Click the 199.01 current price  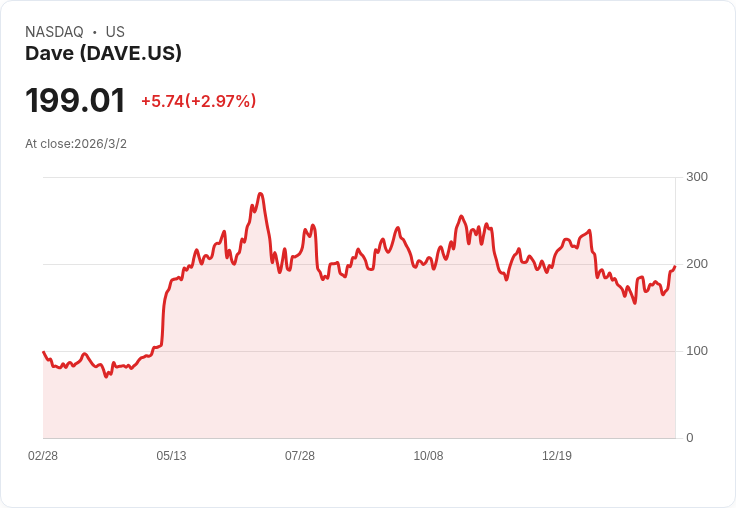tap(75, 101)
